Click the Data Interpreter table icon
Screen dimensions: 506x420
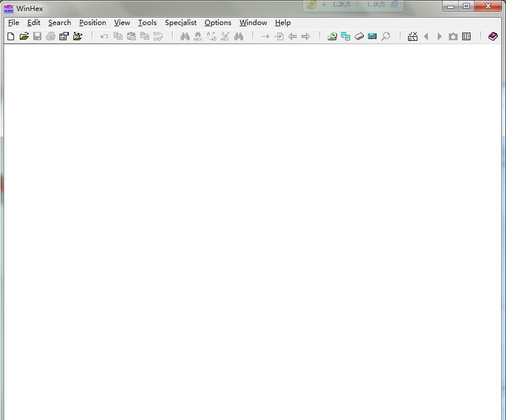point(466,36)
